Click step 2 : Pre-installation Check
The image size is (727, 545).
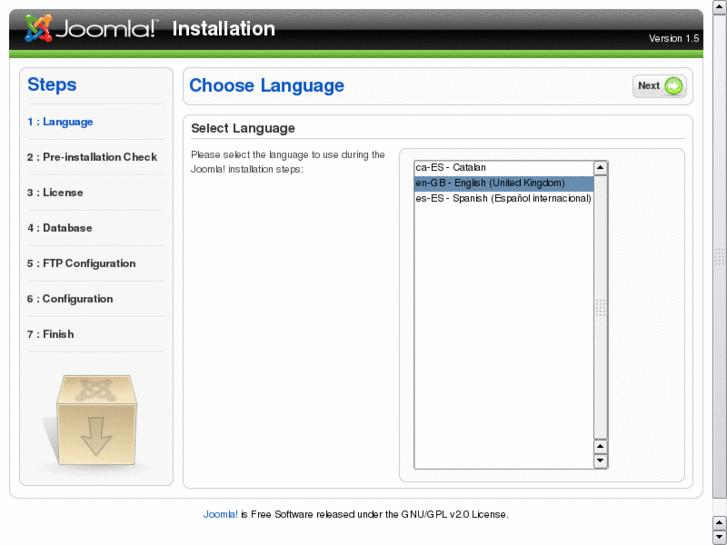pos(92,157)
